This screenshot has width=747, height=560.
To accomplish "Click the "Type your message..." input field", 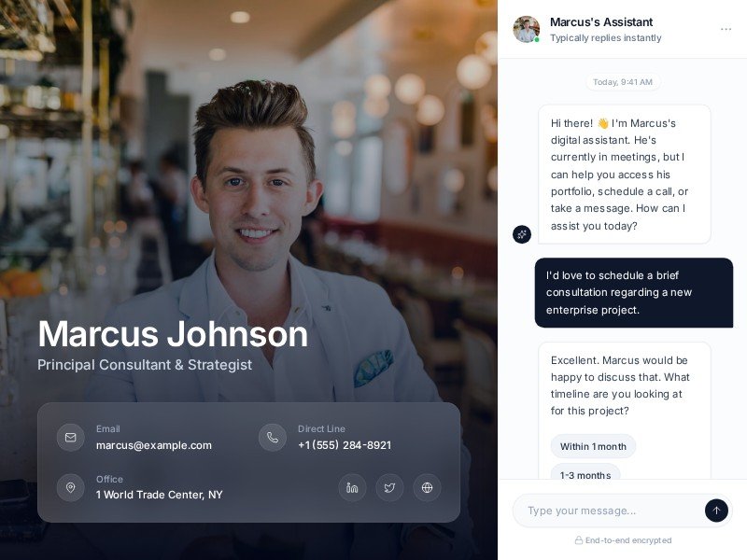I will pos(609,511).
